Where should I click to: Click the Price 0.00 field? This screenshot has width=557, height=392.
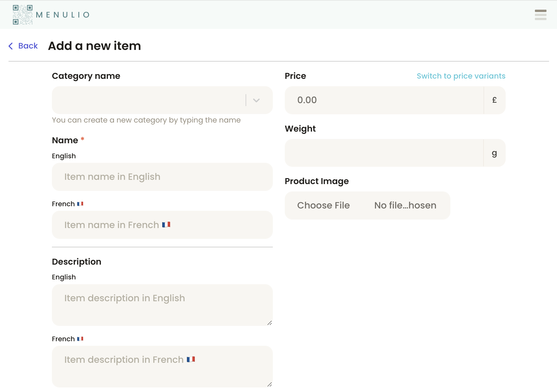(384, 100)
